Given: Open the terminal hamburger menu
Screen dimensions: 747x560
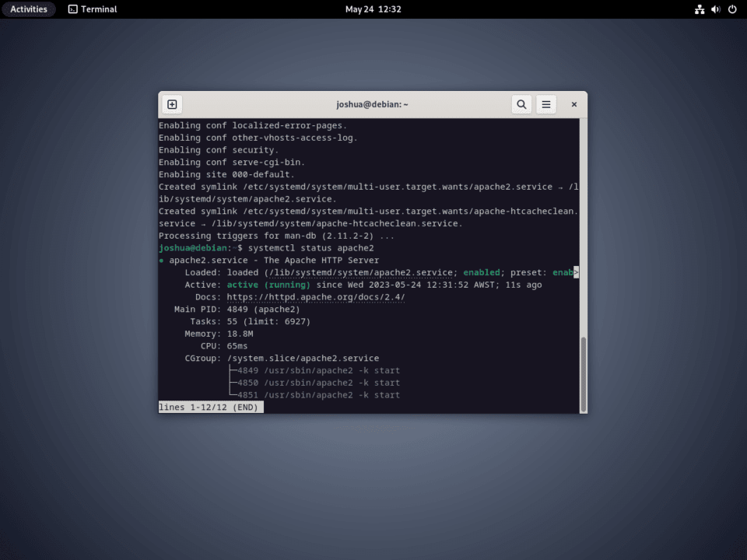Looking at the screenshot, I should tap(545, 103).
